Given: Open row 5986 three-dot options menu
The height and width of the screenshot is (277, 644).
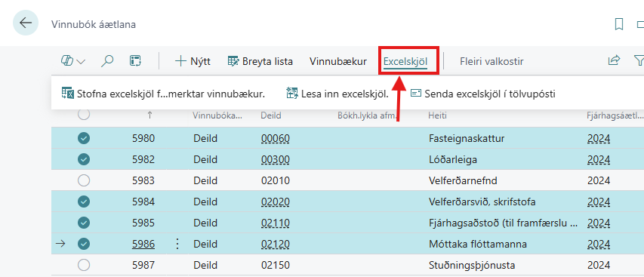Looking at the screenshot, I should 177,245.
